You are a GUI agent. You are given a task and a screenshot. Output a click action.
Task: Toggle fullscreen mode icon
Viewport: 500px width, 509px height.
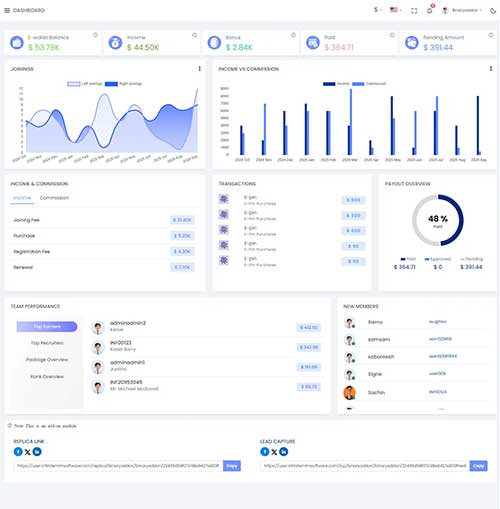pos(414,11)
